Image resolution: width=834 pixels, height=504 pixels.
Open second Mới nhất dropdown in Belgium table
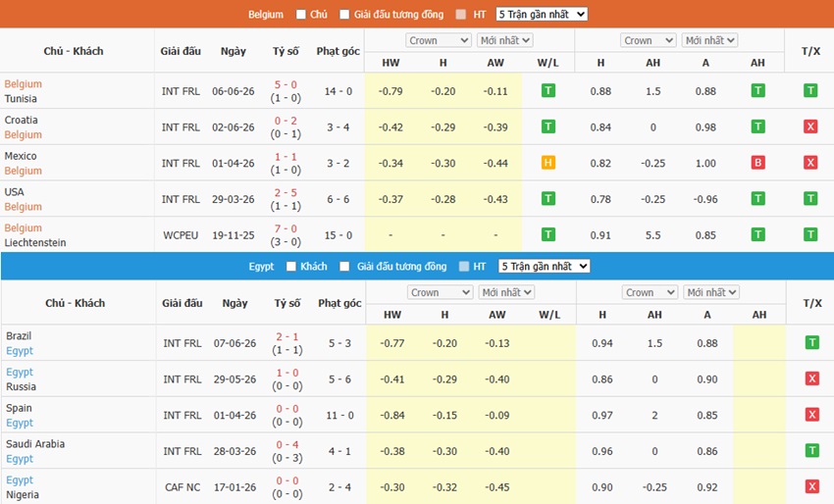tap(709, 40)
